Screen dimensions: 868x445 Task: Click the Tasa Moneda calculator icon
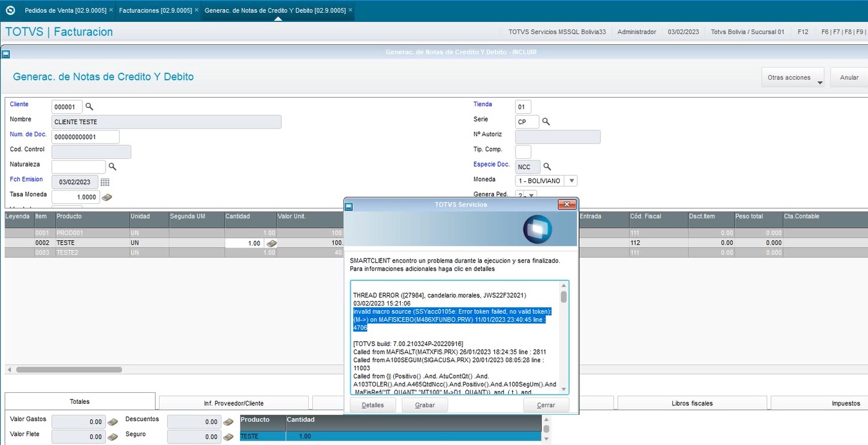(x=107, y=197)
